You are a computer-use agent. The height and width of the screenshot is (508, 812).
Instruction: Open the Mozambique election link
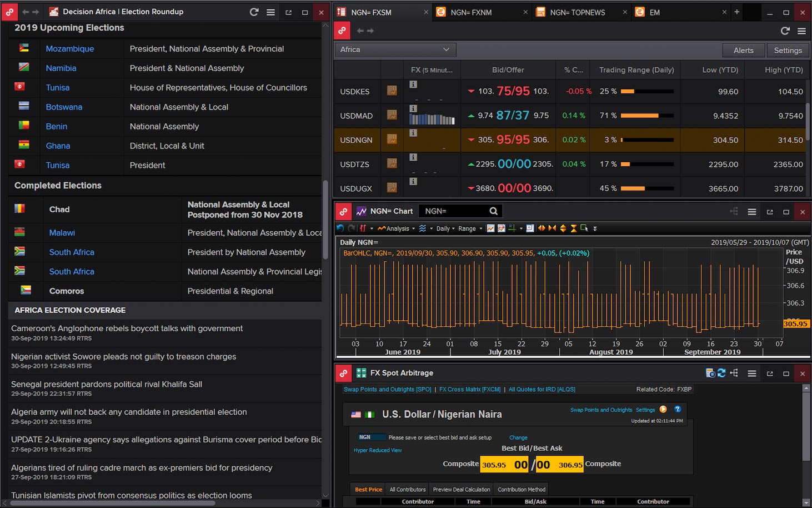tap(70, 49)
